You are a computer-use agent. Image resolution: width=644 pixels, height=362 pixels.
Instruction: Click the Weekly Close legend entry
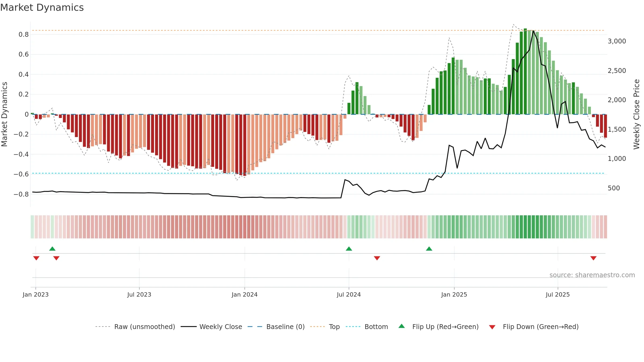pyautogui.click(x=211, y=327)
